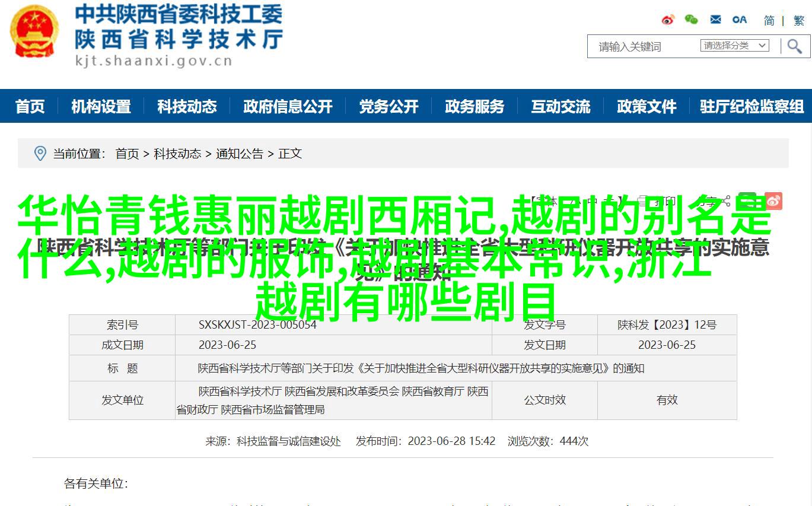Switch to traditional Chinese with 繁

point(798,20)
